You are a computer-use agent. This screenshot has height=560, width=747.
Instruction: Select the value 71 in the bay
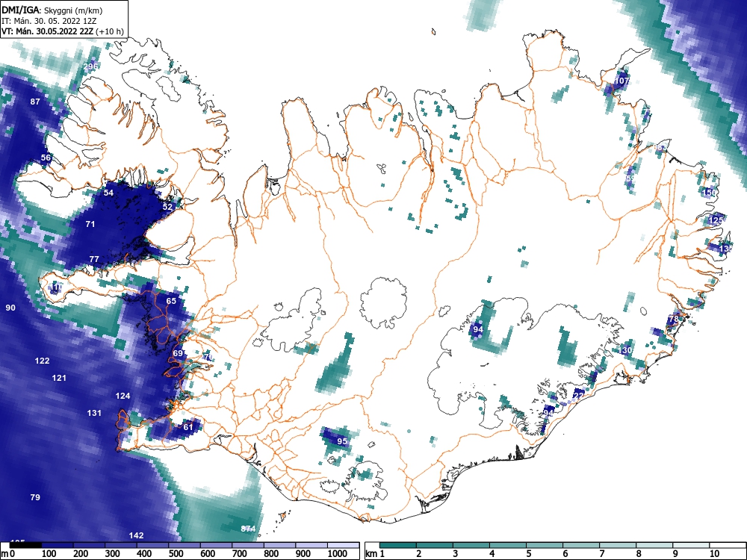(x=90, y=224)
